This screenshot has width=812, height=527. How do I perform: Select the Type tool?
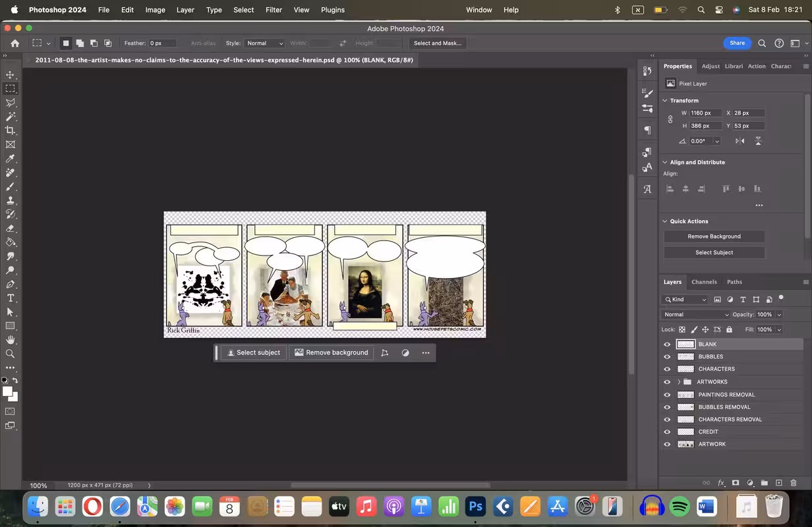(x=10, y=298)
